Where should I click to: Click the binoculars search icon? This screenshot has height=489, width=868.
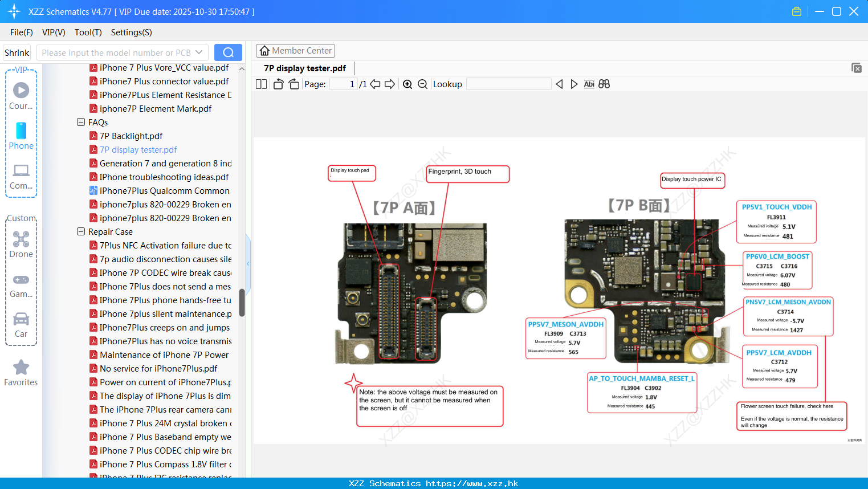pos(604,84)
